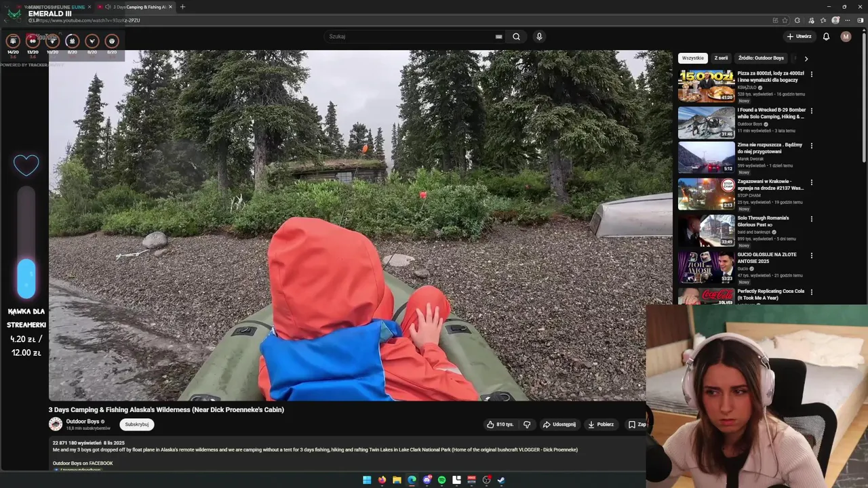Viewport: 868px width, 488px height.
Task: Click the 'Subskrybuj' button
Action: [x=137, y=424]
